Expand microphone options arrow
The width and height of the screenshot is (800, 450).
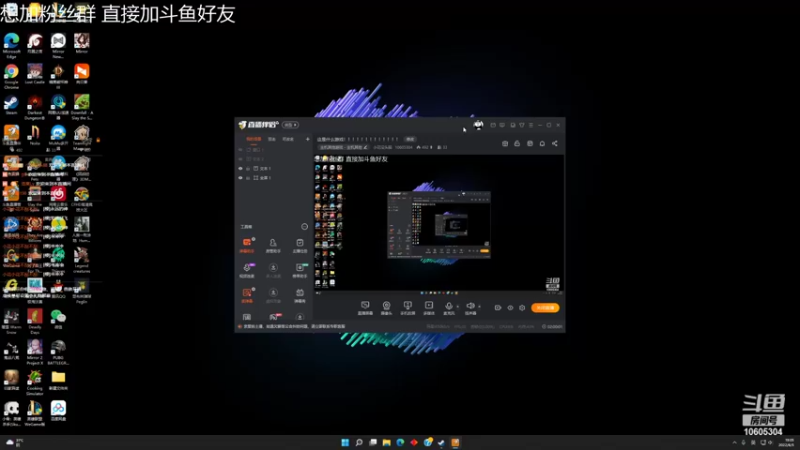pos(457,307)
